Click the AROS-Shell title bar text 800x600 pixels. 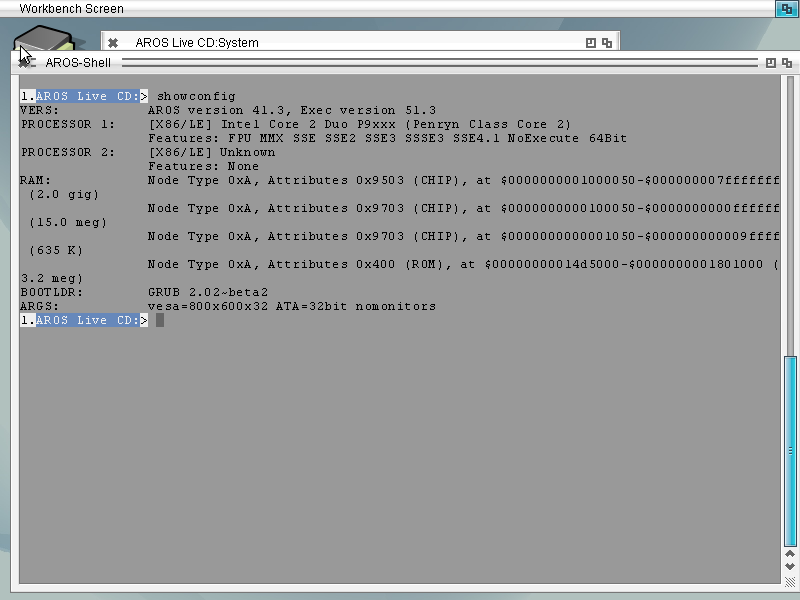coord(78,63)
